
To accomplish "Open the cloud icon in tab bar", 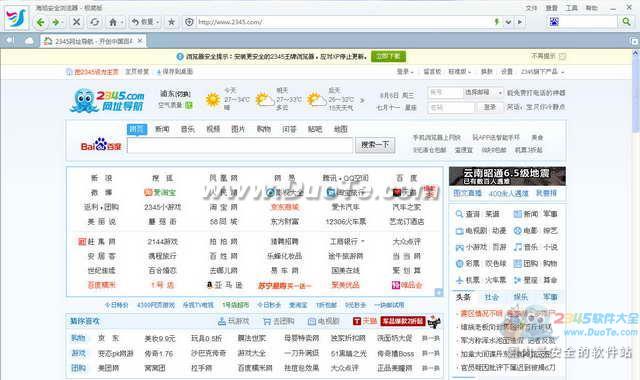I will click(x=29, y=40).
